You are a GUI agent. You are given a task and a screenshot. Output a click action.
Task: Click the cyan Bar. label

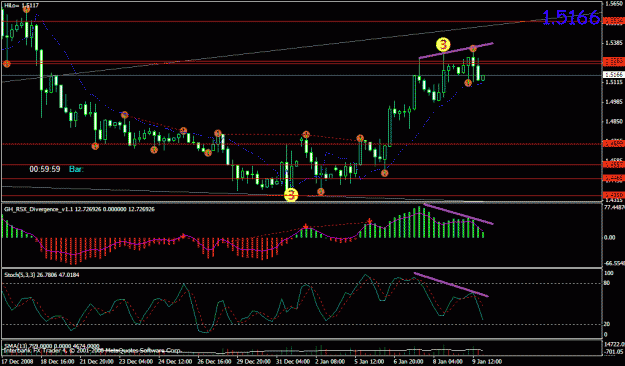click(x=76, y=169)
